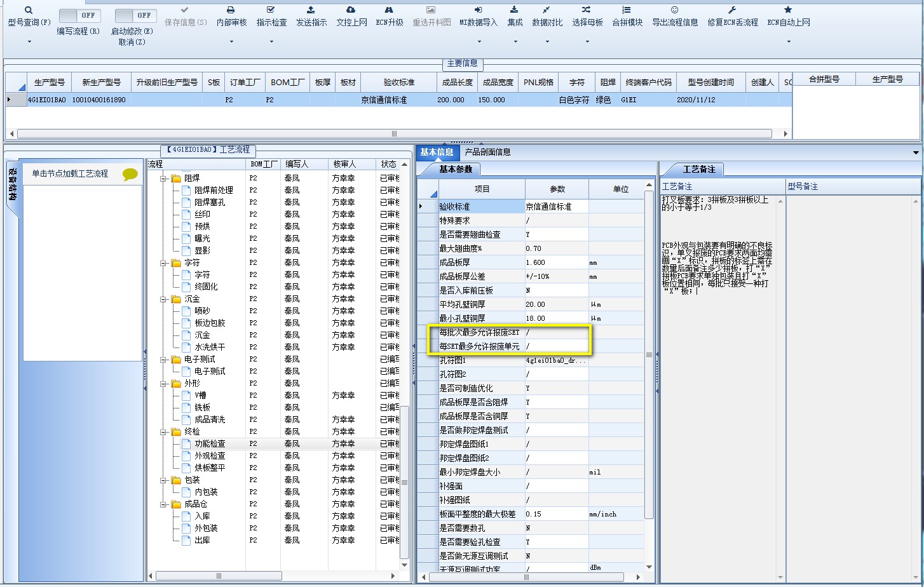Collapse the 阻焊 tree folder
Viewport: 924px width, 587px height.
(163, 179)
